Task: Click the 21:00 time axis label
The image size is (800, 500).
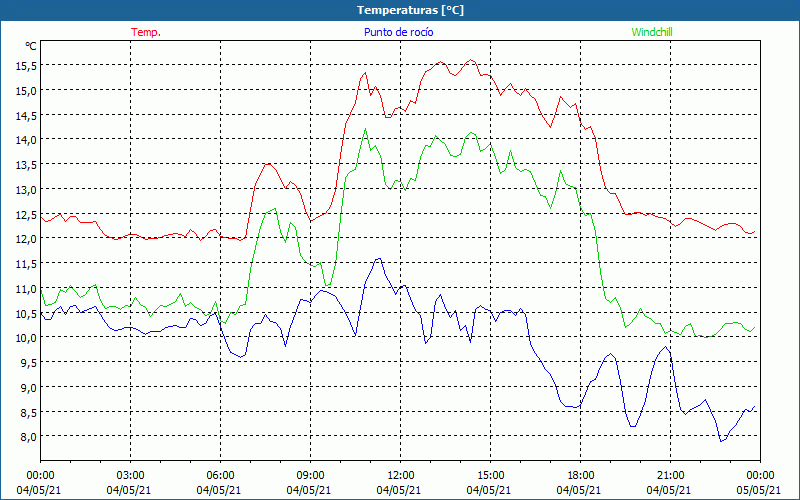Action: (670, 476)
